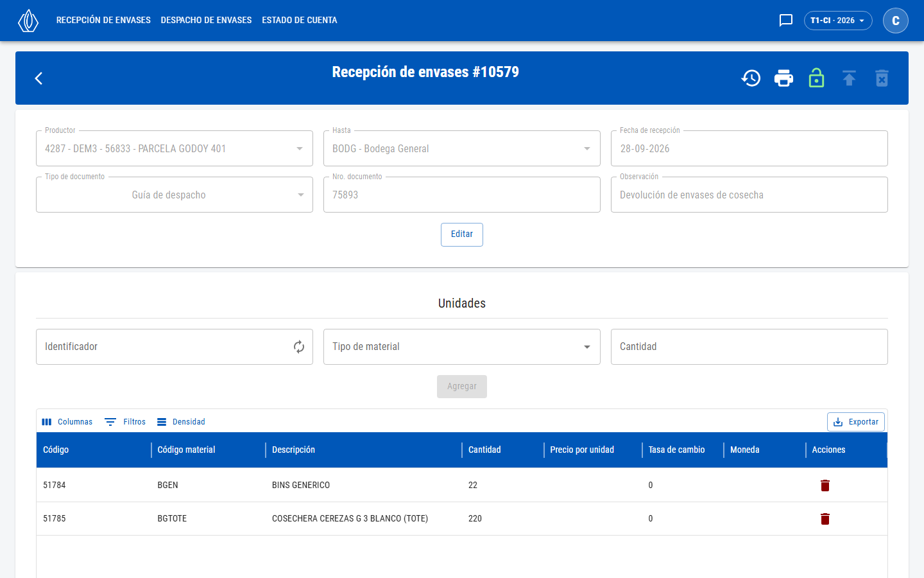Go to Recepción de Envases menu
This screenshot has width=924, height=578.
click(x=103, y=21)
